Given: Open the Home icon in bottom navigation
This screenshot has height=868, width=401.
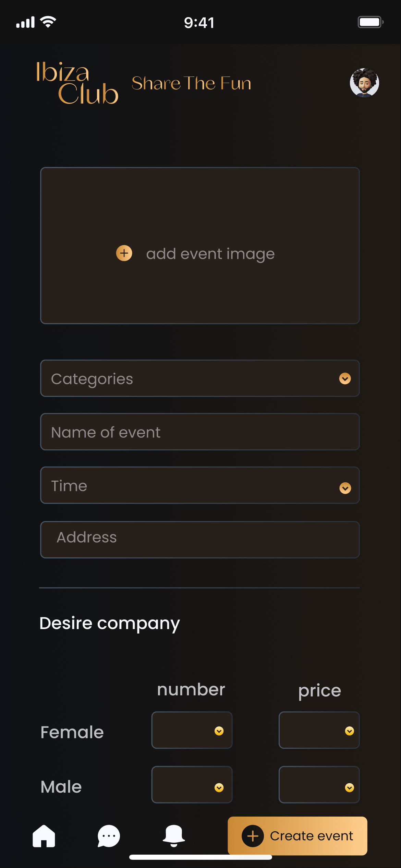Looking at the screenshot, I should click(x=44, y=836).
